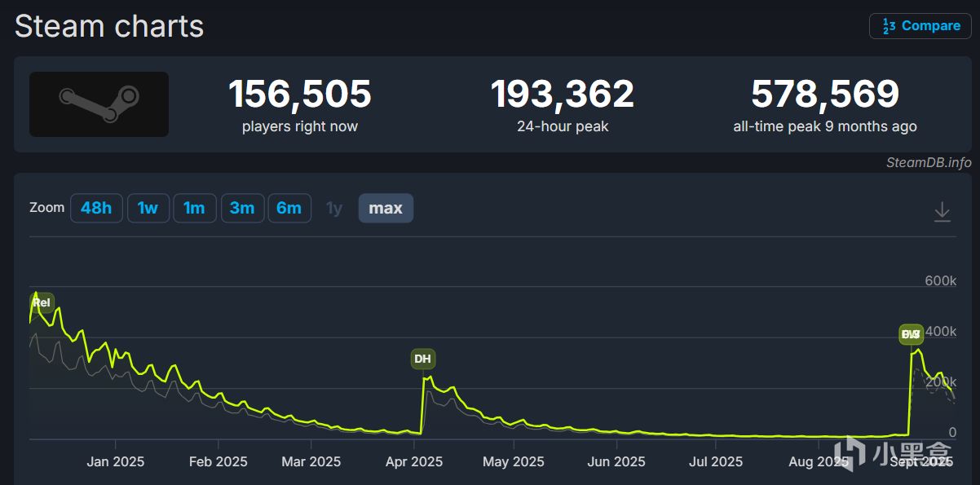The height and width of the screenshot is (485, 980).
Task: Select the max zoom range
Action: tap(386, 208)
